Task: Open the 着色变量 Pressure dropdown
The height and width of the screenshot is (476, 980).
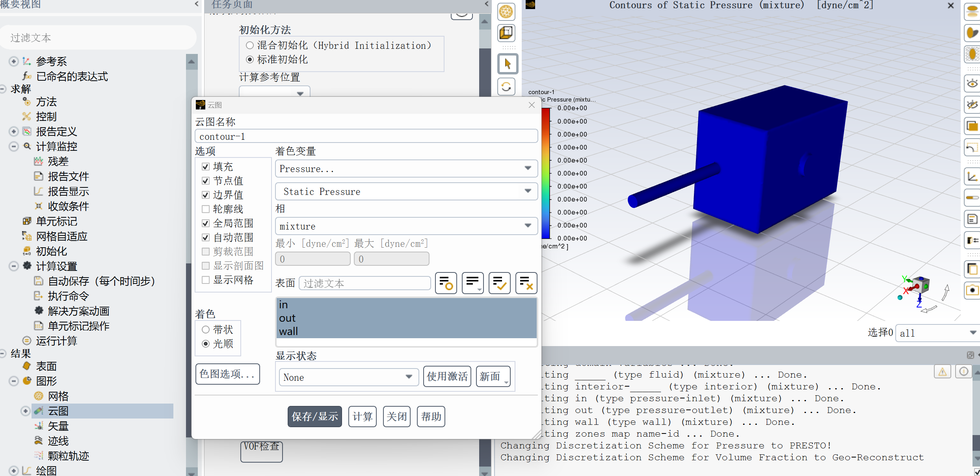Action: tap(405, 169)
